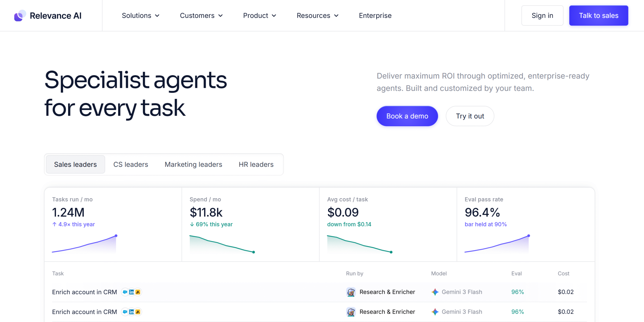Select the HR leaders tab
Image resolution: width=644 pixels, height=322 pixels.
coord(256,165)
